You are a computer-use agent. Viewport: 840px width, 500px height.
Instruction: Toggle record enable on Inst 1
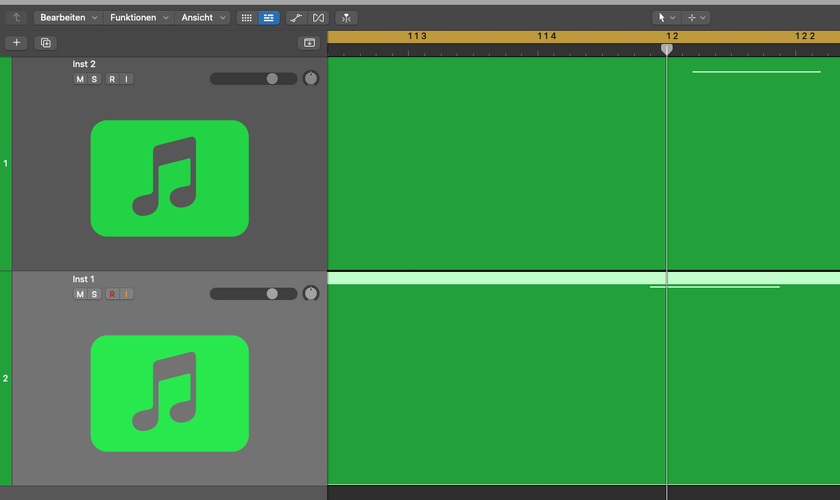[x=112, y=294]
